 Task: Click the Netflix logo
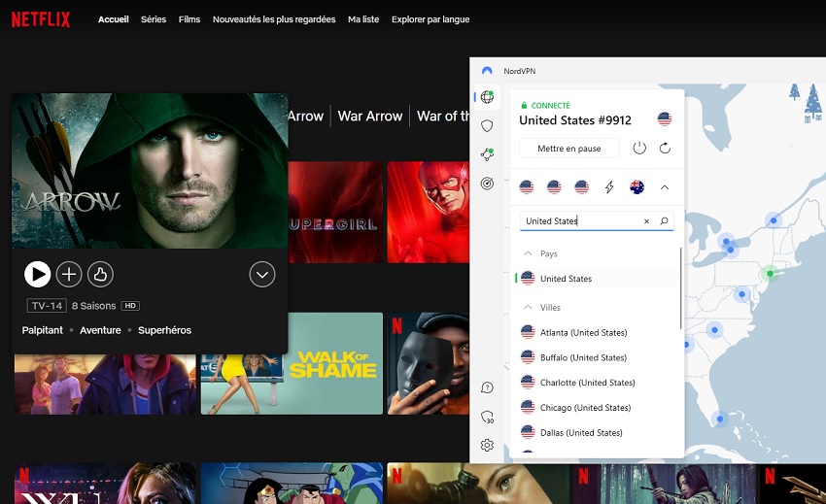(x=41, y=19)
